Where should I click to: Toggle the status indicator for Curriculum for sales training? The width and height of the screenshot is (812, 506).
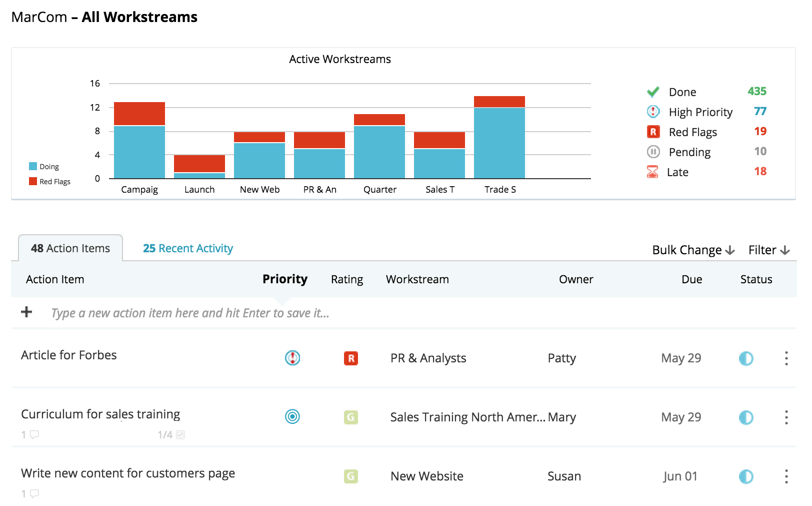(746, 417)
